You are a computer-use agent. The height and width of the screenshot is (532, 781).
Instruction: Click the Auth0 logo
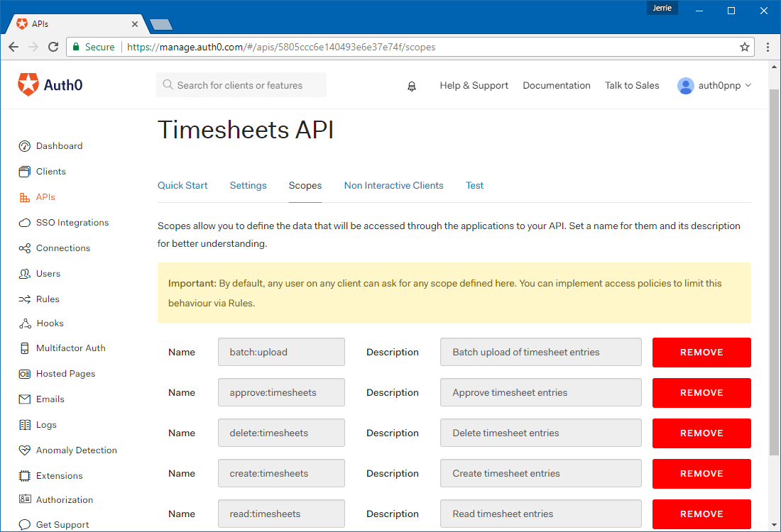point(50,84)
